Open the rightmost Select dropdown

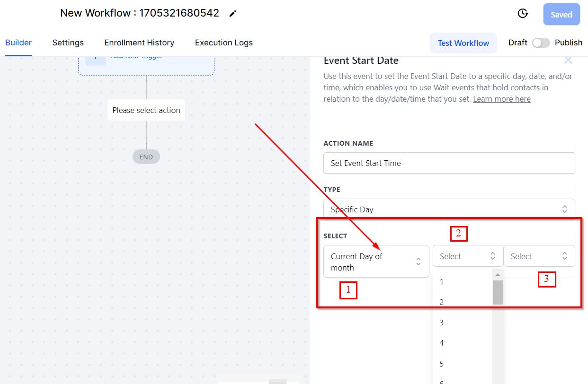(539, 256)
